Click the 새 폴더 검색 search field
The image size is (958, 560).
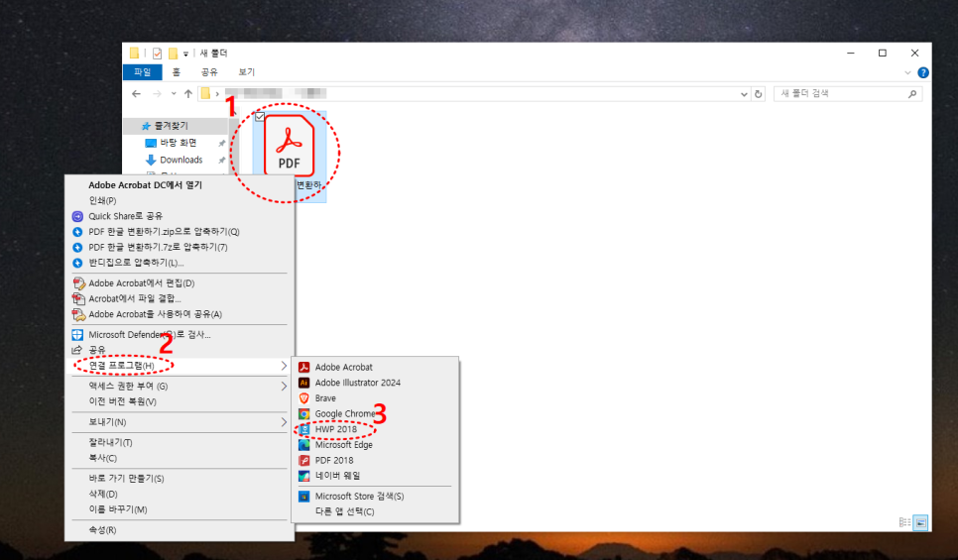[847, 93]
